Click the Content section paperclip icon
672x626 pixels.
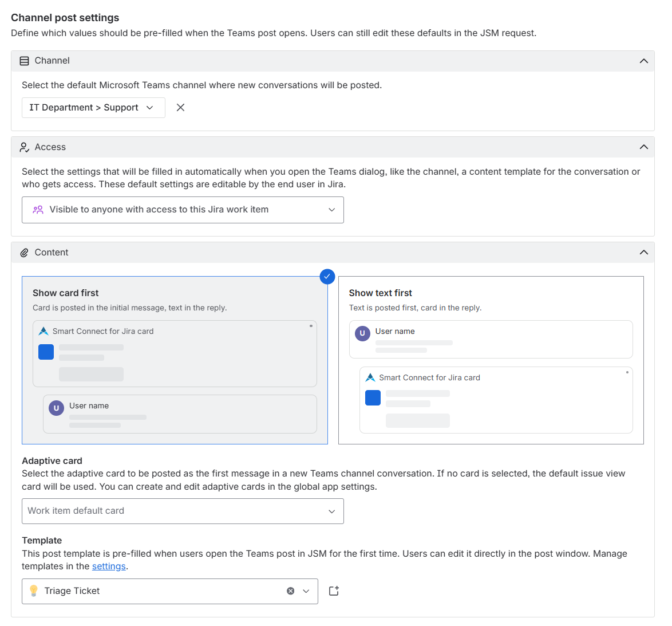click(25, 253)
